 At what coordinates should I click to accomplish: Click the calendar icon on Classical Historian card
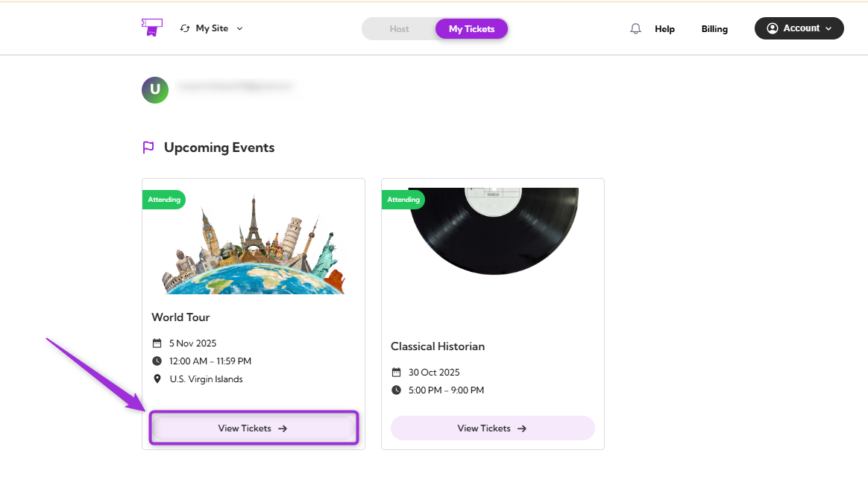pyautogui.click(x=396, y=372)
